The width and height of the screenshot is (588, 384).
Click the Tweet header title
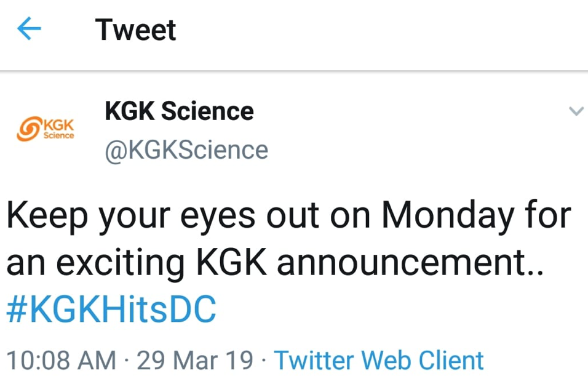click(x=136, y=30)
